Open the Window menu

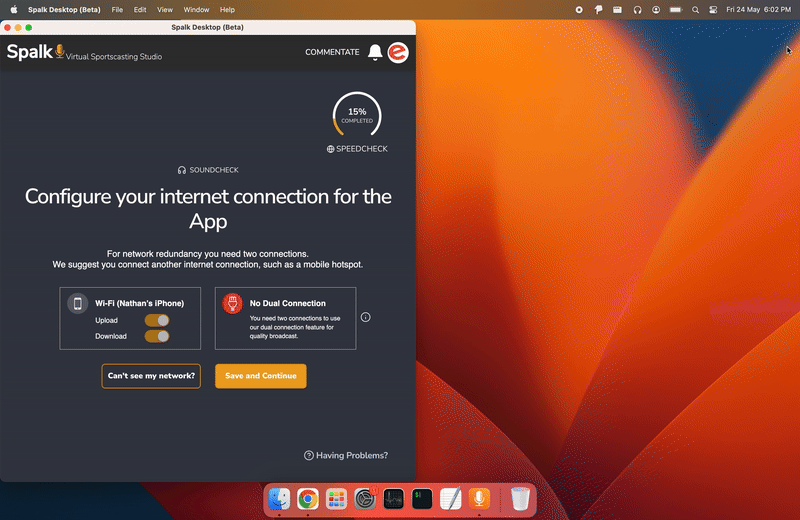(196, 10)
